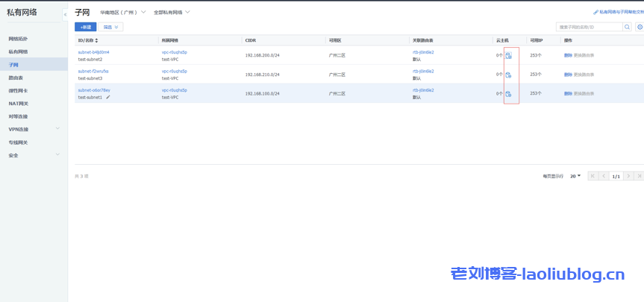Open the subnet-f2wrufxs subnet link

(x=93, y=72)
